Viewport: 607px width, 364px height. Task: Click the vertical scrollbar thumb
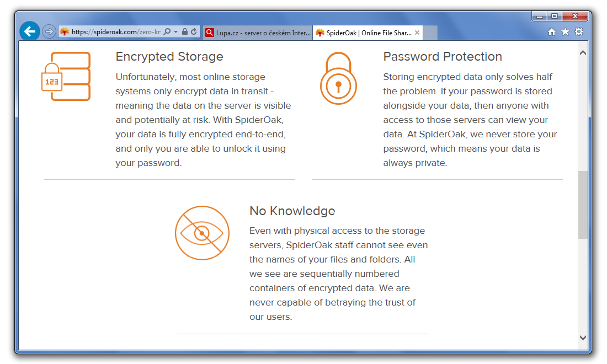(583, 204)
